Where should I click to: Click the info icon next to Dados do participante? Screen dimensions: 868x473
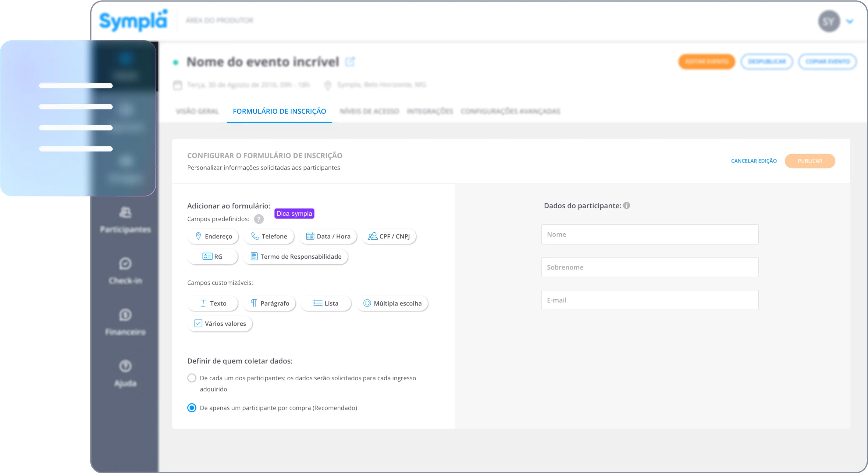[x=626, y=206]
